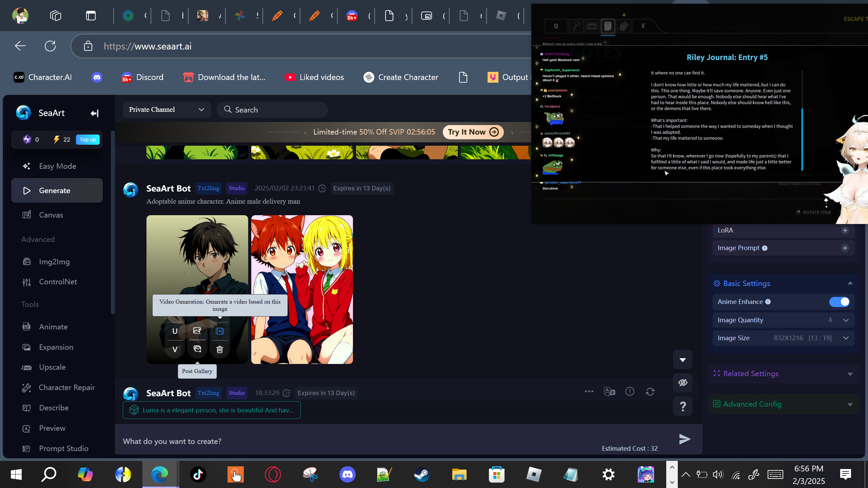Click the translate icon on bot message

pos(609,391)
